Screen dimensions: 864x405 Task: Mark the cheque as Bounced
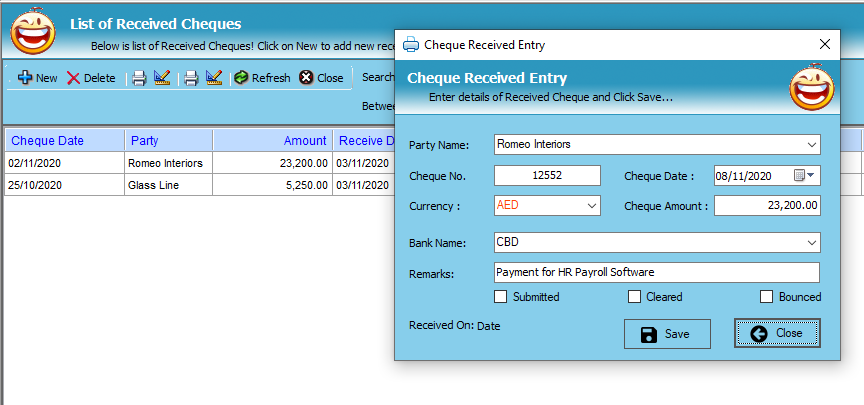pyautogui.click(x=767, y=297)
